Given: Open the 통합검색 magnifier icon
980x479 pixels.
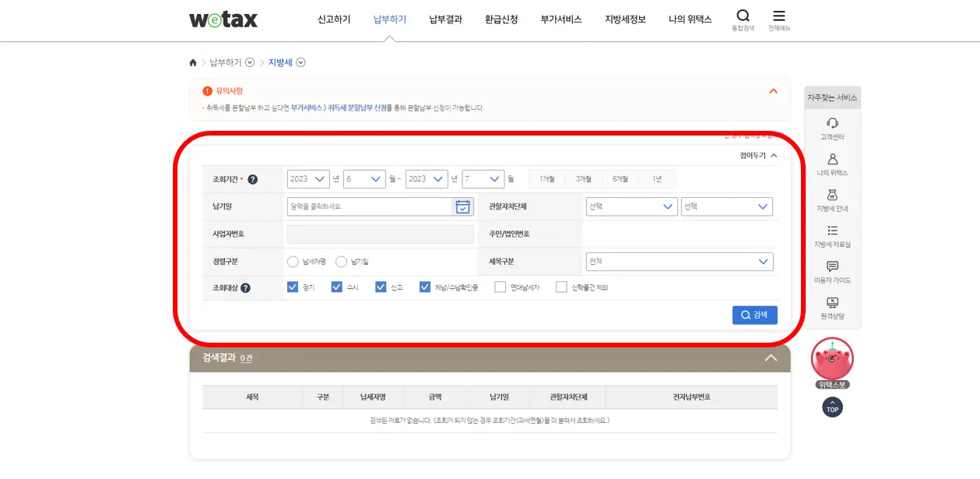Looking at the screenshot, I should [x=743, y=16].
